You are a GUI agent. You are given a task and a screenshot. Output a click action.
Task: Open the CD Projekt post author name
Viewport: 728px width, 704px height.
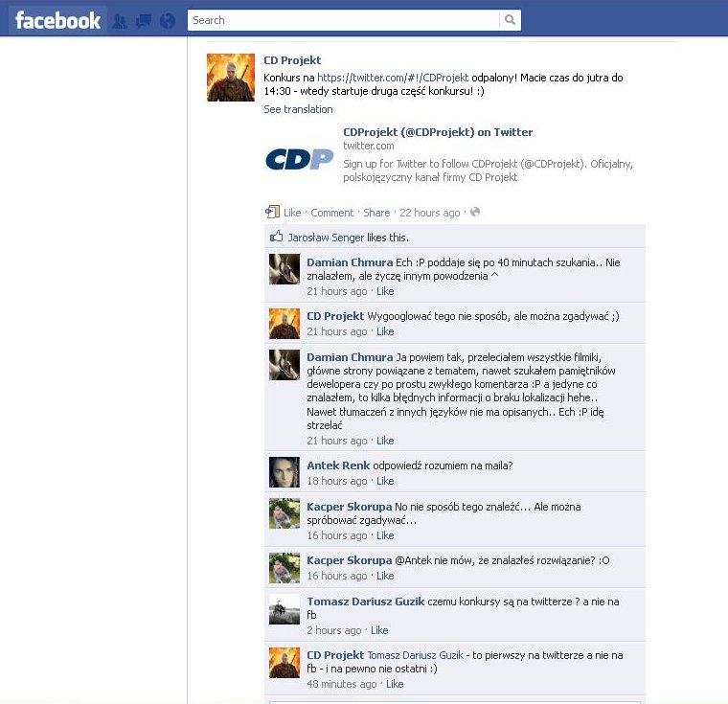(292, 60)
